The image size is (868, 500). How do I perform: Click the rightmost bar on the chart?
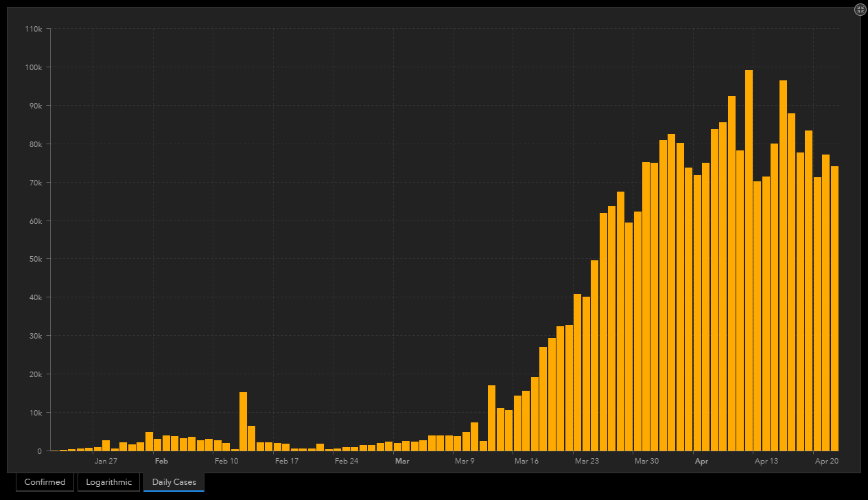834,309
